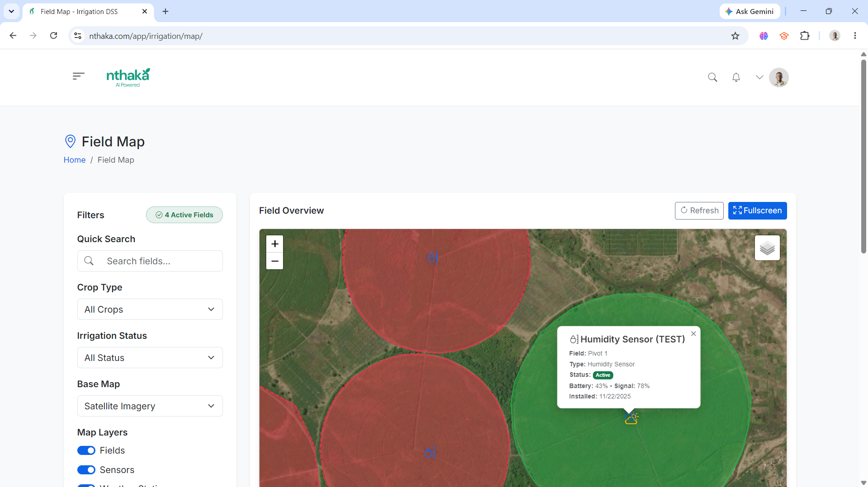Open the Chrome three-dot menu
Image resolution: width=868 pixels, height=487 pixels.
(x=855, y=36)
